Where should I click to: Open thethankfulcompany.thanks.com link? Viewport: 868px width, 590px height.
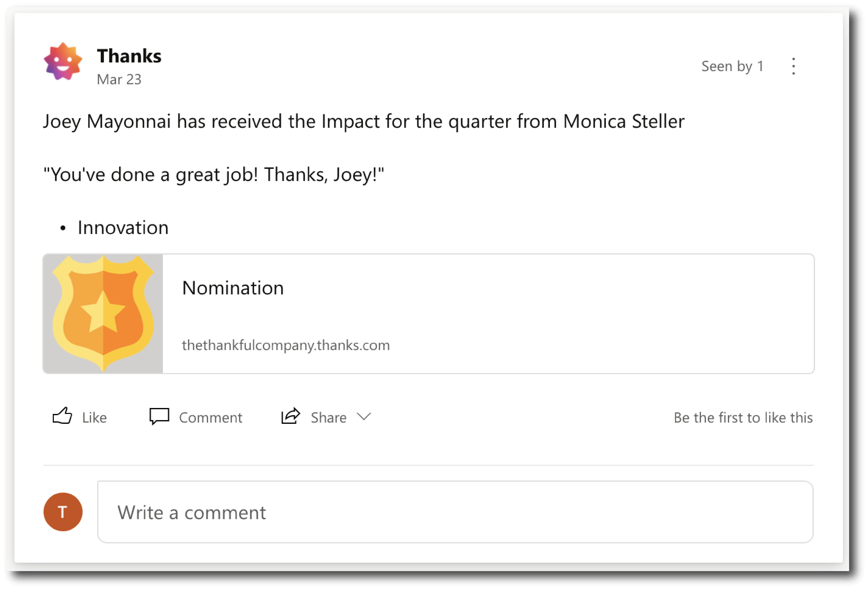(x=286, y=345)
